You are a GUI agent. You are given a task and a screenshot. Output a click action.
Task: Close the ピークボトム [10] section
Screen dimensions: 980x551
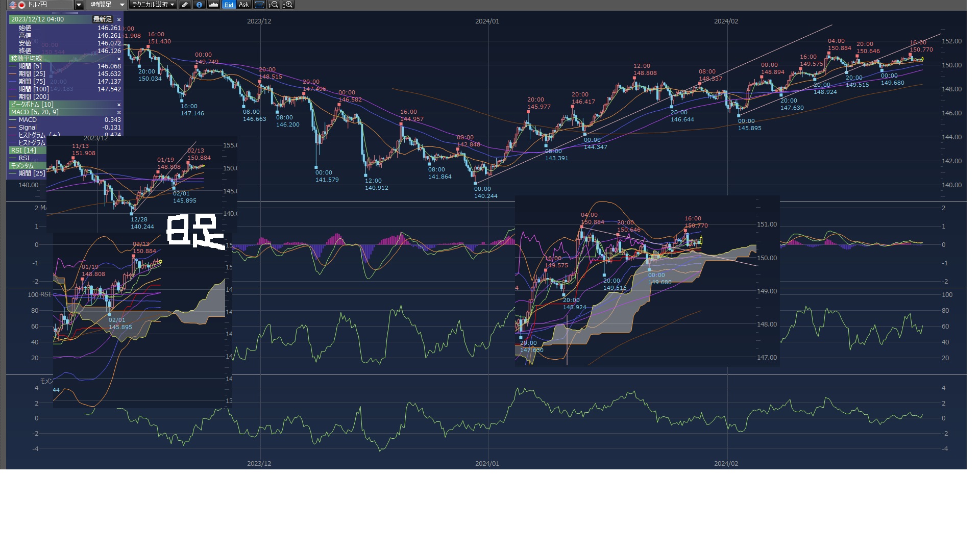[x=119, y=105]
